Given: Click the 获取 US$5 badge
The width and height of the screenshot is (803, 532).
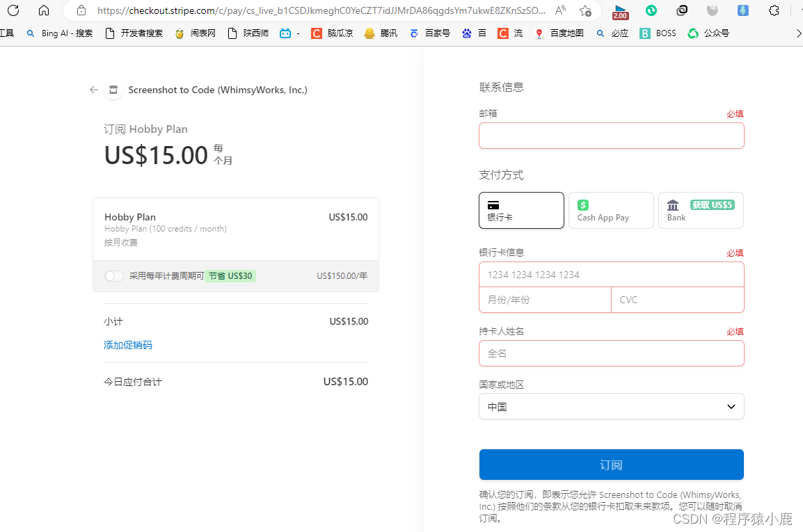Looking at the screenshot, I should point(713,205).
